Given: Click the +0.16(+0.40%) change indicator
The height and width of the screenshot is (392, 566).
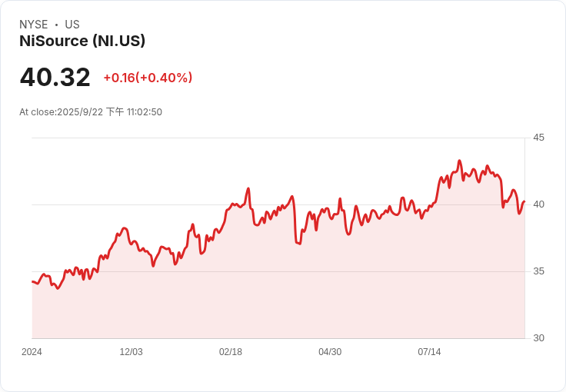Looking at the screenshot, I should [148, 78].
